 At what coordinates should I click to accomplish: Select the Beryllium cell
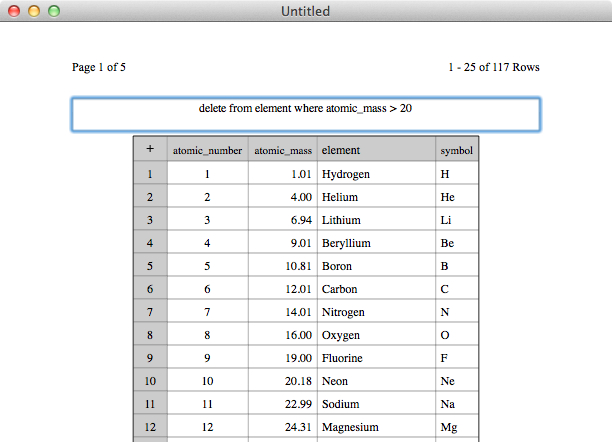(376, 243)
